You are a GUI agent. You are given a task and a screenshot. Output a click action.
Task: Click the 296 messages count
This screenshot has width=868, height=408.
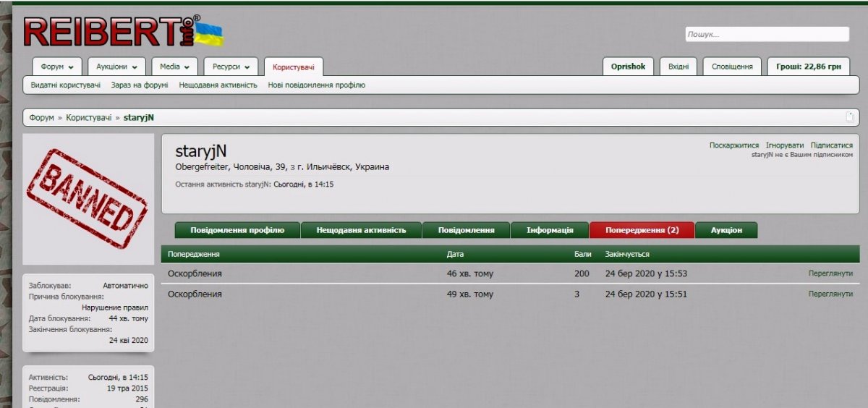coord(142,399)
